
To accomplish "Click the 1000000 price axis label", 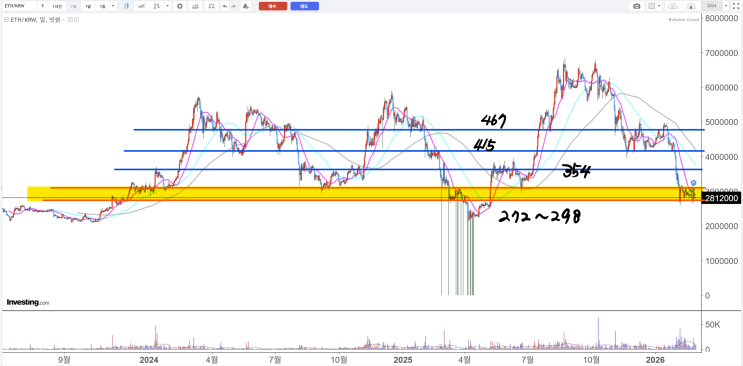I will coord(721,260).
